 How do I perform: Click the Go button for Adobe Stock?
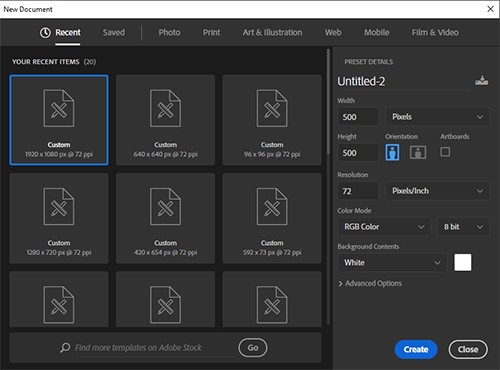pos(253,348)
